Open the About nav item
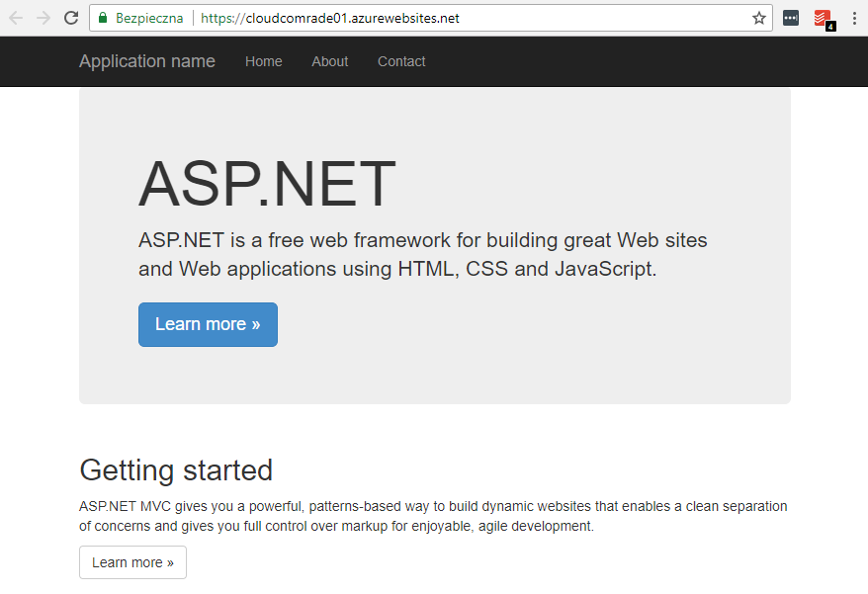Screen dimensions: 868x594 click(330, 61)
